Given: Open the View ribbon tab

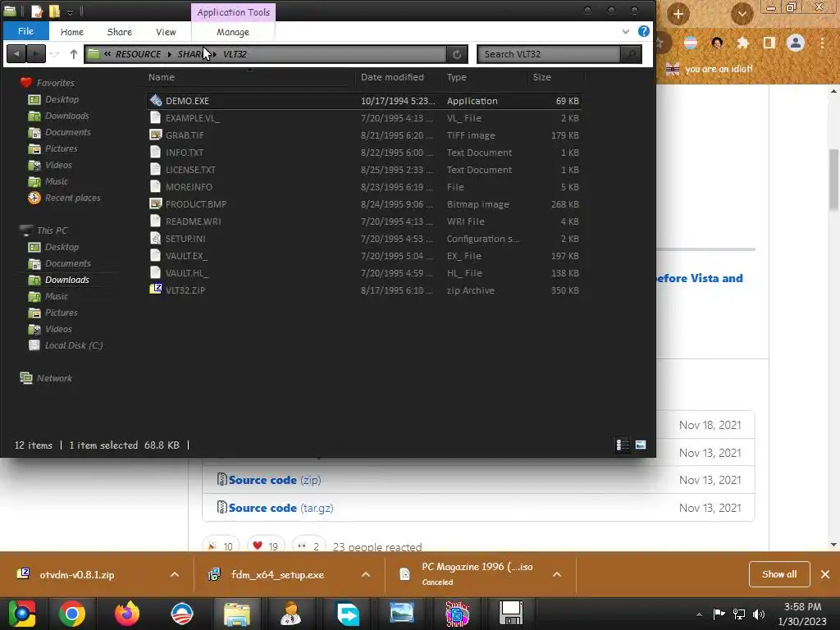Looking at the screenshot, I should pos(166,32).
